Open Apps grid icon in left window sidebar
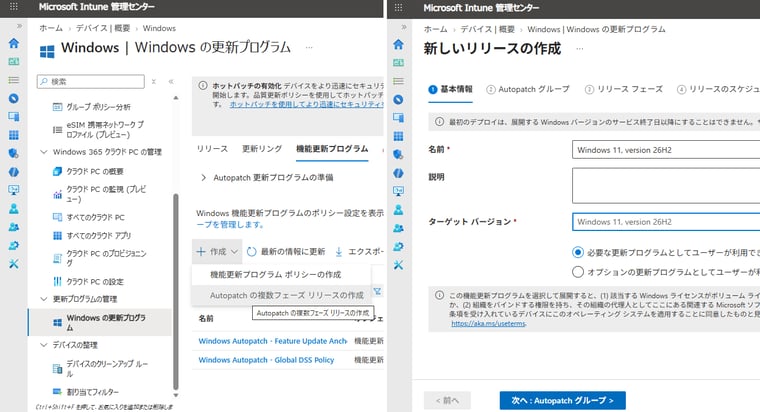 pyautogui.click(x=14, y=135)
